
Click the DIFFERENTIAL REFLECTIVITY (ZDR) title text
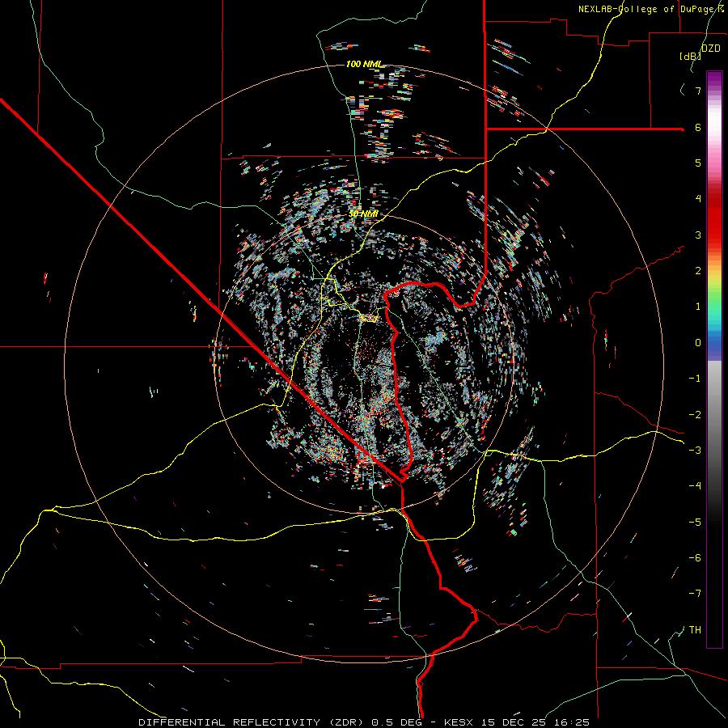point(252,721)
